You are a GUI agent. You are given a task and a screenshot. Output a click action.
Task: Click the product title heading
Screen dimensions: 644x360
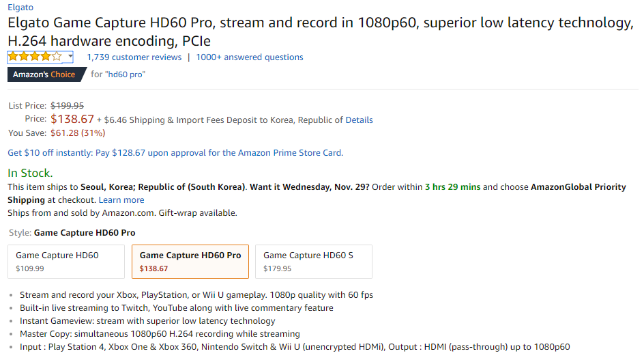tap(321, 31)
